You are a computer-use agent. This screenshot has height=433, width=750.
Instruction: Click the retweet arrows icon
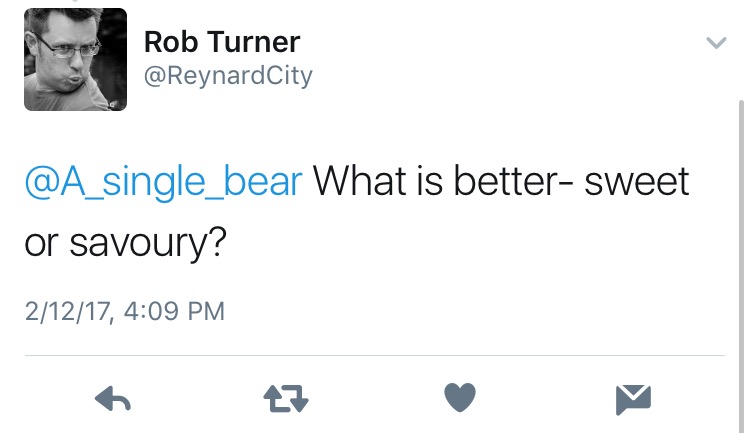click(286, 401)
